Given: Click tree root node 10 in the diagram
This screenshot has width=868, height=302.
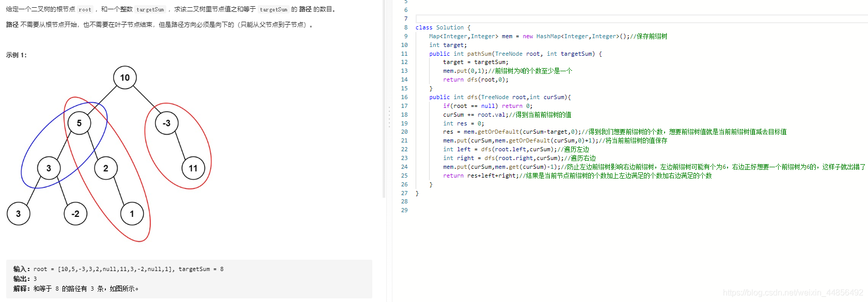Looking at the screenshot, I should click(125, 77).
